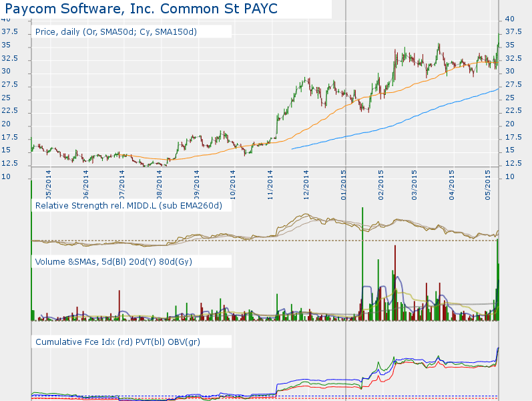Click the 17.5 price label on left axis
532x401 pixels.
pyautogui.click(x=9, y=137)
